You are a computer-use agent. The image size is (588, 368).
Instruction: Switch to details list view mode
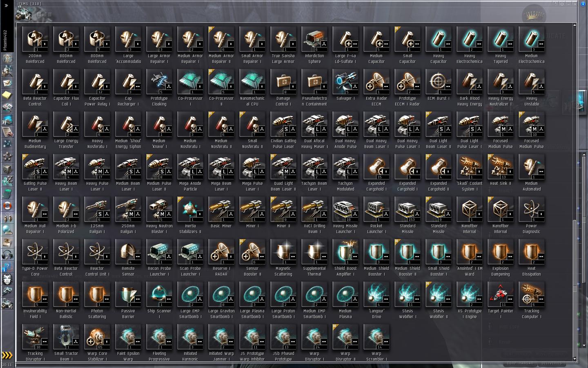tap(45, 14)
